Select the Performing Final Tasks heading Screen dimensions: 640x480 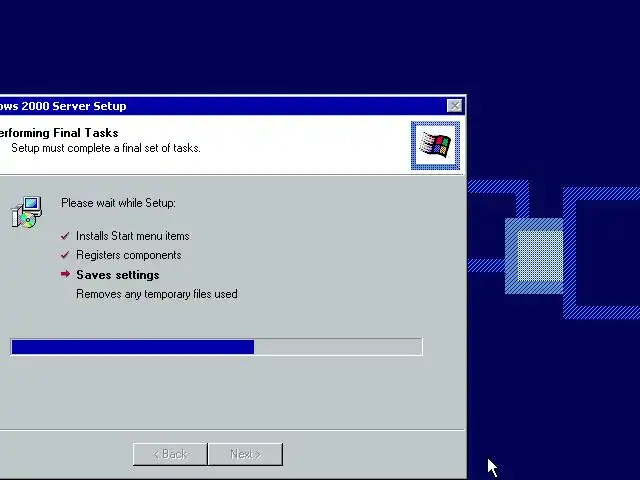[59, 133]
